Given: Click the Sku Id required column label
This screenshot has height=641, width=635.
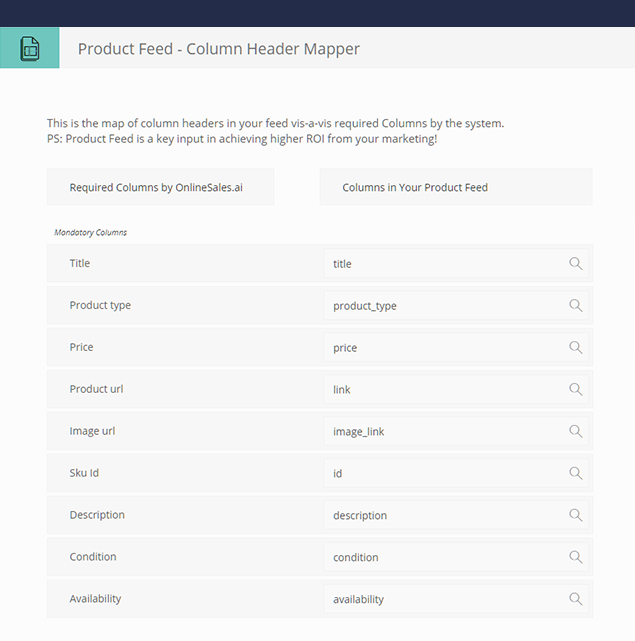Looking at the screenshot, I should [x=84, y=473].
